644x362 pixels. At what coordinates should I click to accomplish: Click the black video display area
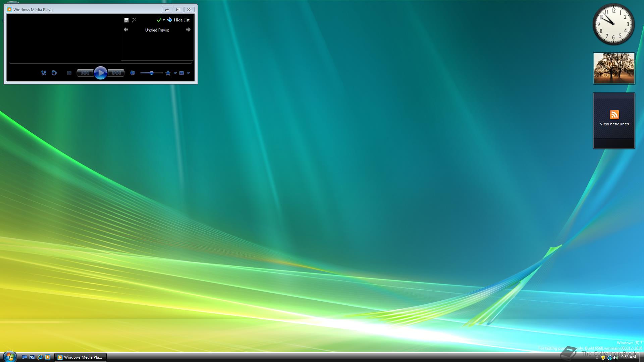[x=64, y=38]
